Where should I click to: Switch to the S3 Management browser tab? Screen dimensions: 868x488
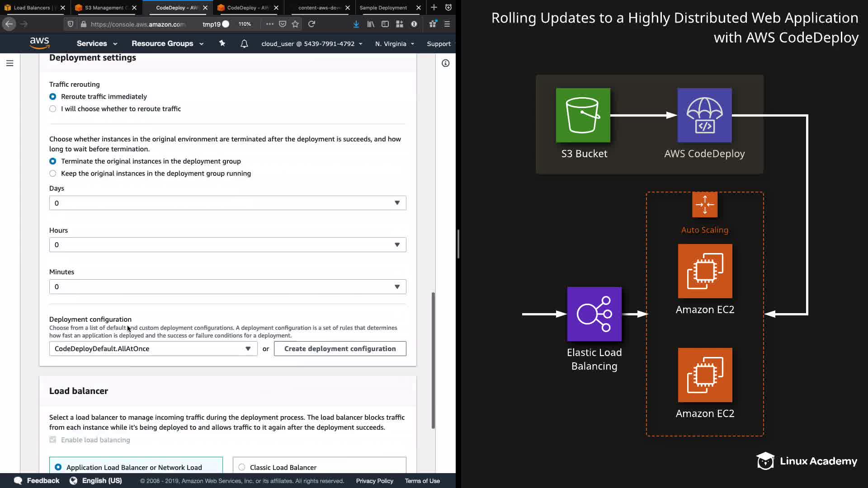pos(104,8)
